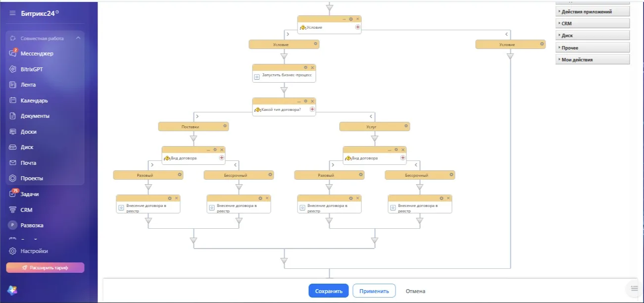Viewport: 644px width, 303px height.
Task: Delete the Запустить бизнес-процесс block via X
Action: click(x=312, y=67)
